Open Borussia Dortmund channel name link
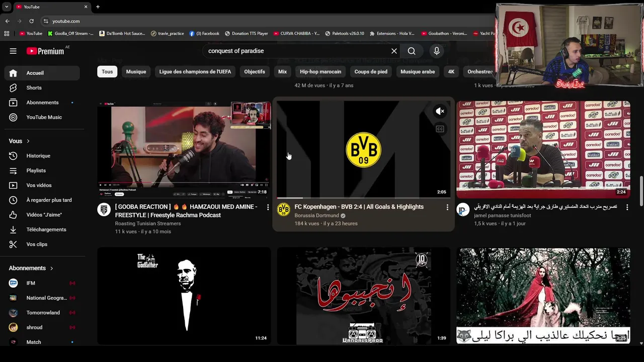 point(317,216)
